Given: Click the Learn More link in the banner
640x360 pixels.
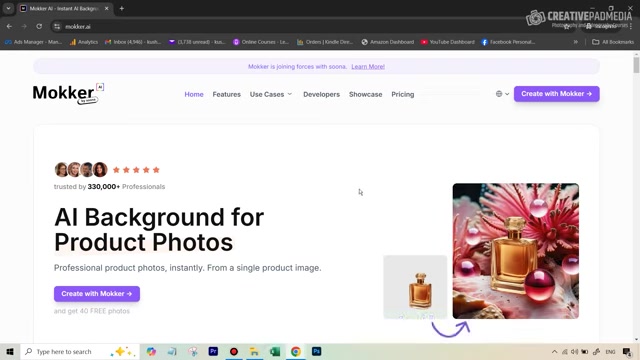Looking at the screenshot, I should point(368,67).
